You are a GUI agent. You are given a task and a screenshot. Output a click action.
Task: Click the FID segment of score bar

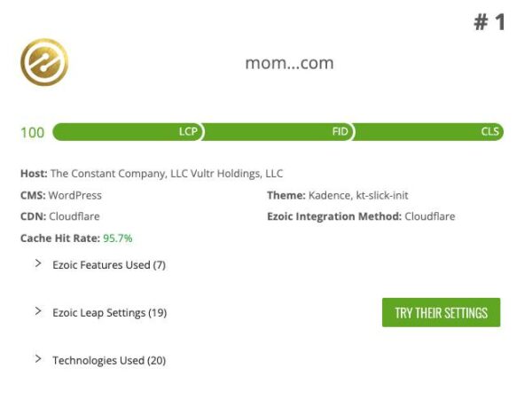278,132
